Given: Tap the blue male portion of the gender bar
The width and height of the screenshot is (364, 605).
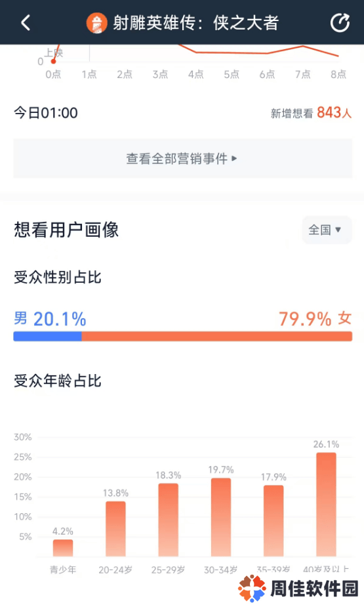Looking at the screenshot, I should point(47,337).
